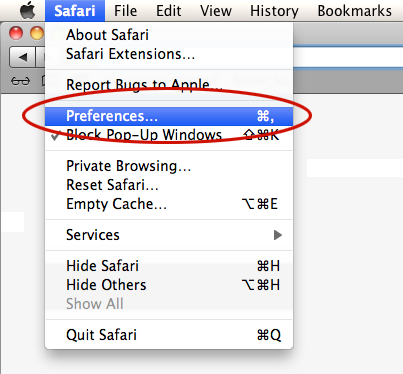The width and height of the screenshot is (403, 374).
Task: Open Safari Extensions...
Action: pos(169,54)
